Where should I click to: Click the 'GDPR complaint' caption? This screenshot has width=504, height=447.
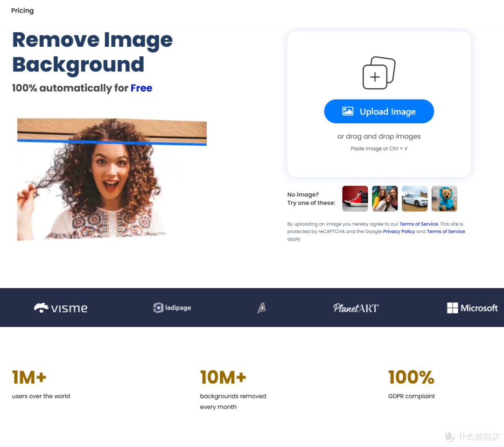pyautogui.click(x=412, y=396)
